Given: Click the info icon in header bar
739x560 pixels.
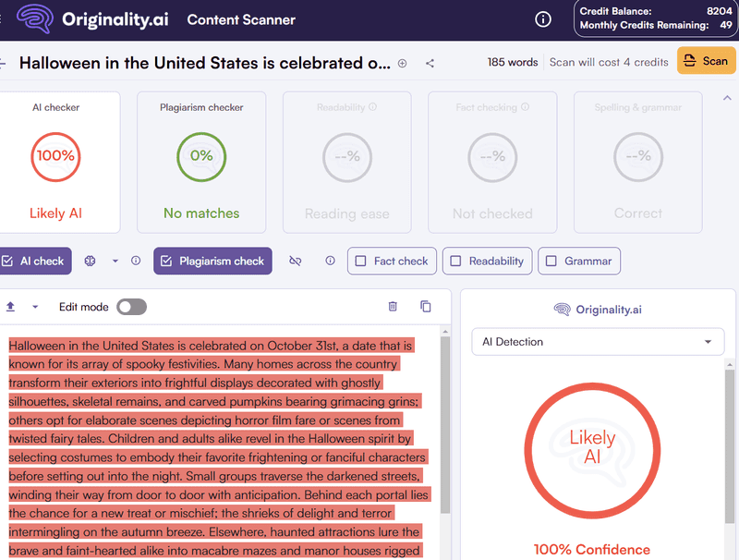Looking at the screenshot, I should 543,19.
